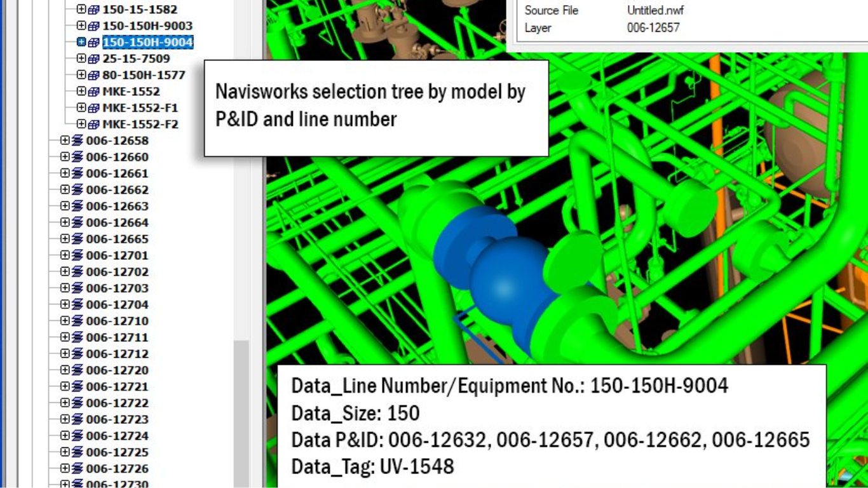868x488 pixels.
Task: Select layer 006-12724 in tree
Action: click(118, 436)
